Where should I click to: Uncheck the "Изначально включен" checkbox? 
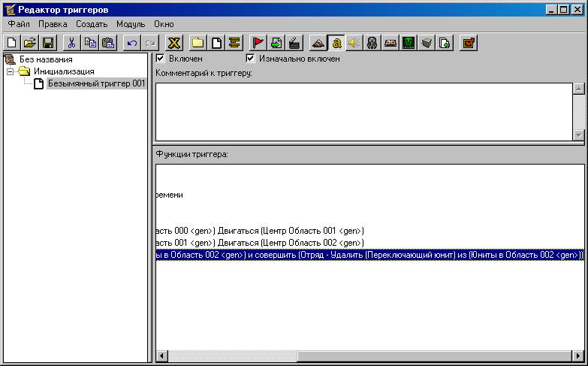[251, 59]
